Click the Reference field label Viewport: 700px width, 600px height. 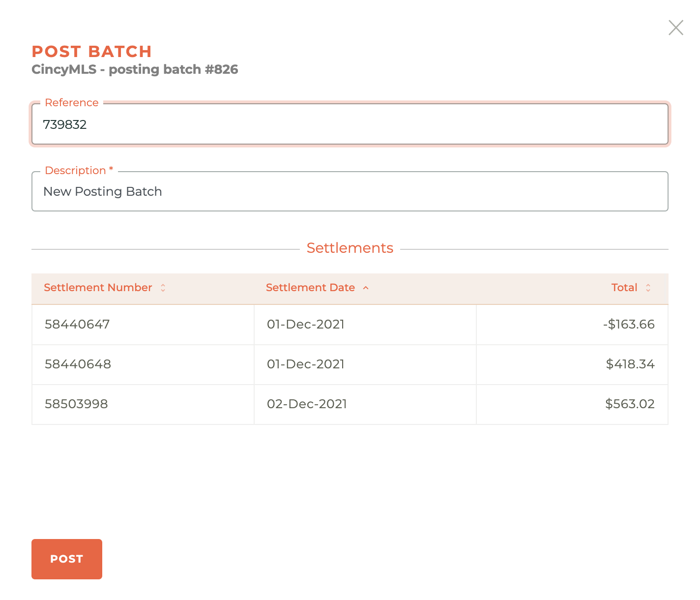point(72,102)
